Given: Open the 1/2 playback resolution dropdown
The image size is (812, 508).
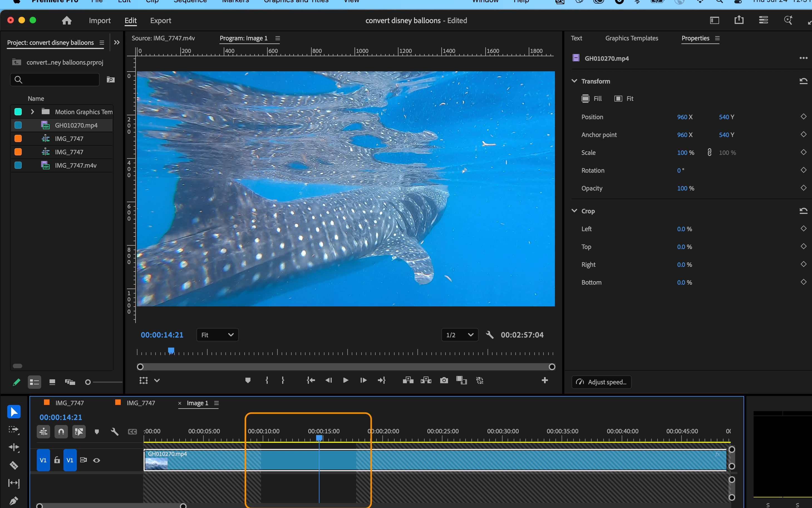Looking at the screenshot, I should [x=459, y=335].
